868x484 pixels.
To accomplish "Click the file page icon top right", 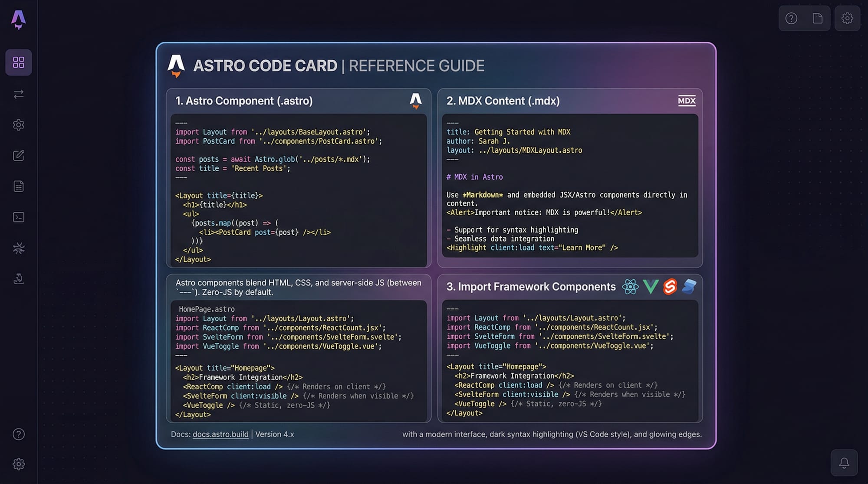I will (817, 18).
